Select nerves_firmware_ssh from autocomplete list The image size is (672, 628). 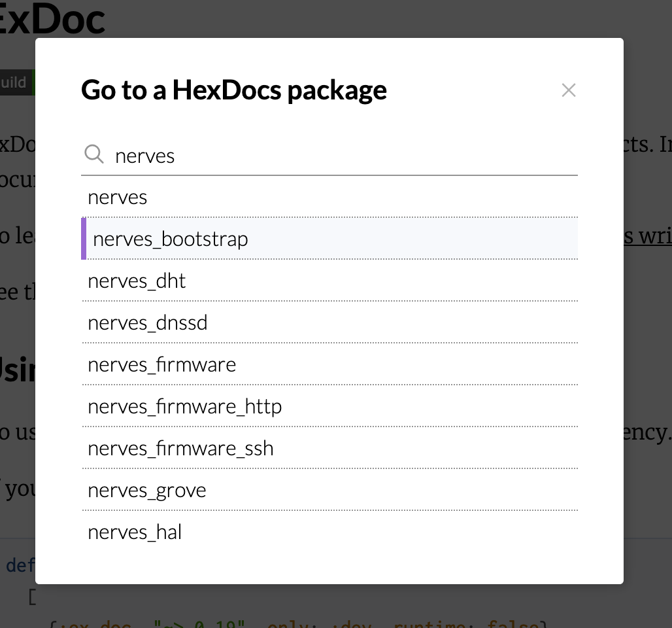point(180,448)
